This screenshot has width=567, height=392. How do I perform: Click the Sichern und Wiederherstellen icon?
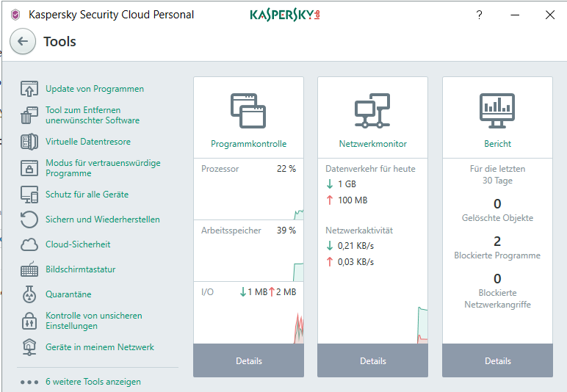pyautogui.click(x=29, y=219)
